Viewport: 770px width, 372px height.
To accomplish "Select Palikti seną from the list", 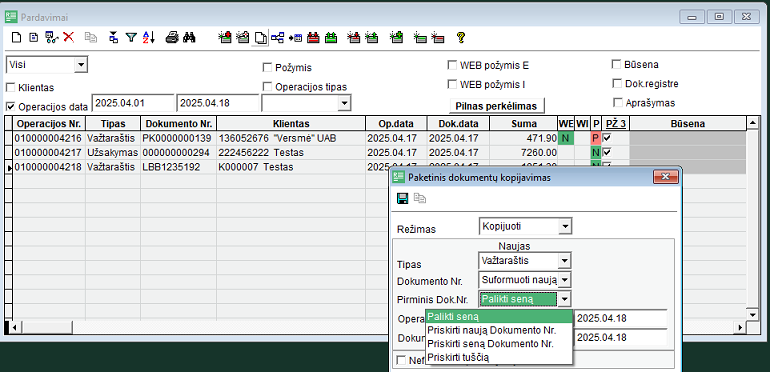I will [x=499, y=317].
